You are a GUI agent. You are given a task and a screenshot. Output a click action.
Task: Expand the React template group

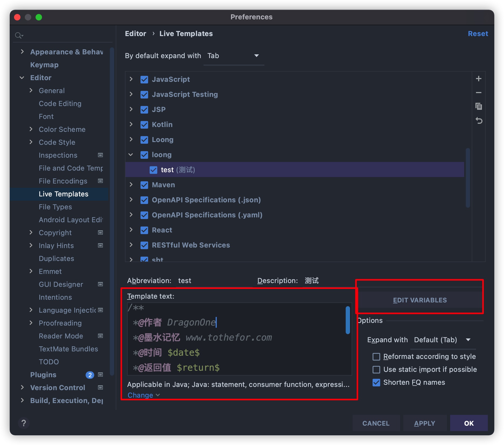131,230
